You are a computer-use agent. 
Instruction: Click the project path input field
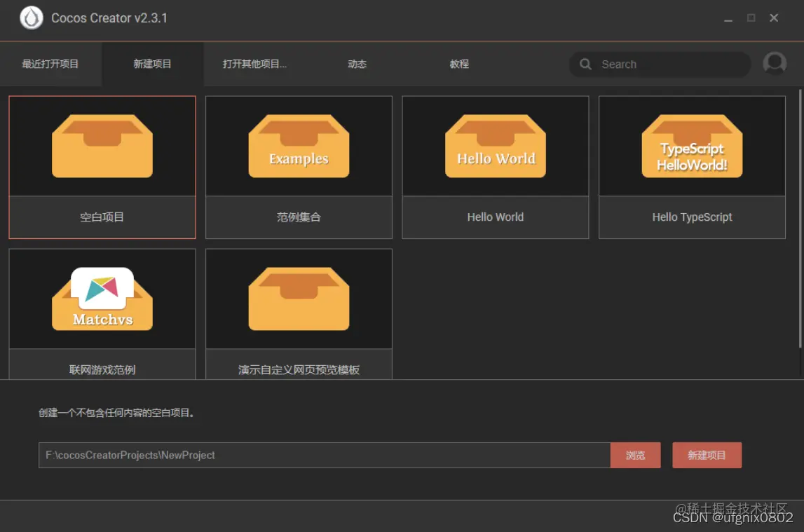tap(325, 455)
